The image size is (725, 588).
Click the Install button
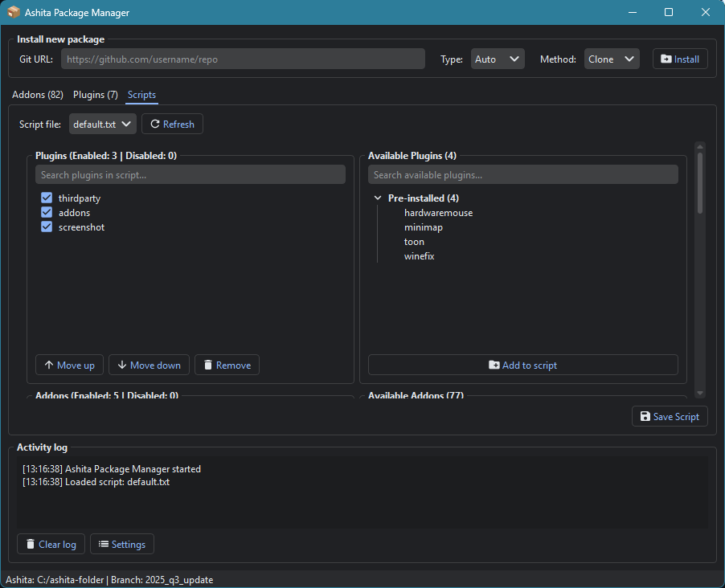680,59
